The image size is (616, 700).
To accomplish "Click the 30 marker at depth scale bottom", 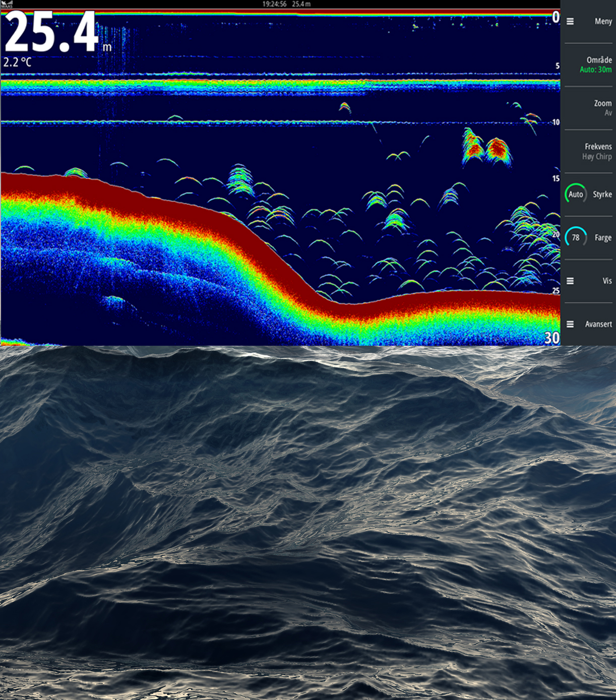I will pyautogui.click(x=551, y=338).
